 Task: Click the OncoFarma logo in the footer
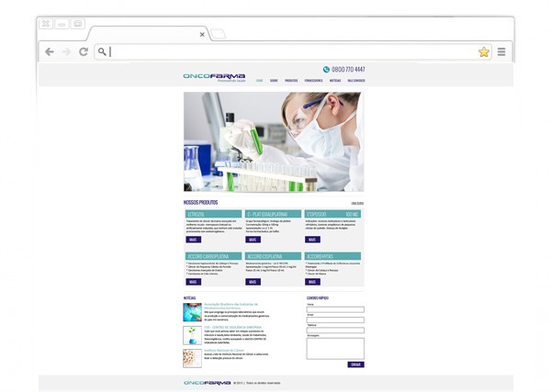coord(207,383)
